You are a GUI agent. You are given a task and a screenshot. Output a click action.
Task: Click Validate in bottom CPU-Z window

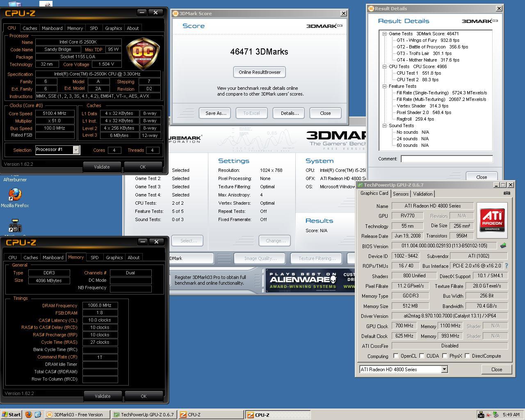(103, 396)
